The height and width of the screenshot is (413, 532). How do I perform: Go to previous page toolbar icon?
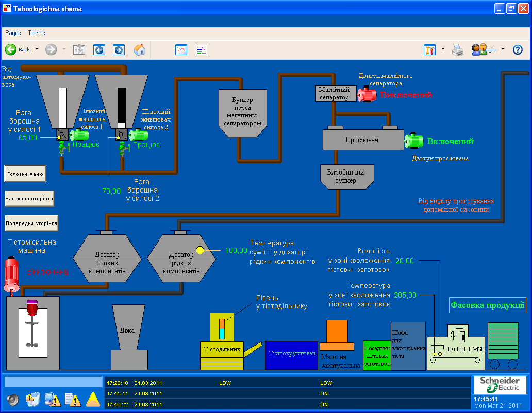pos(99,50)
